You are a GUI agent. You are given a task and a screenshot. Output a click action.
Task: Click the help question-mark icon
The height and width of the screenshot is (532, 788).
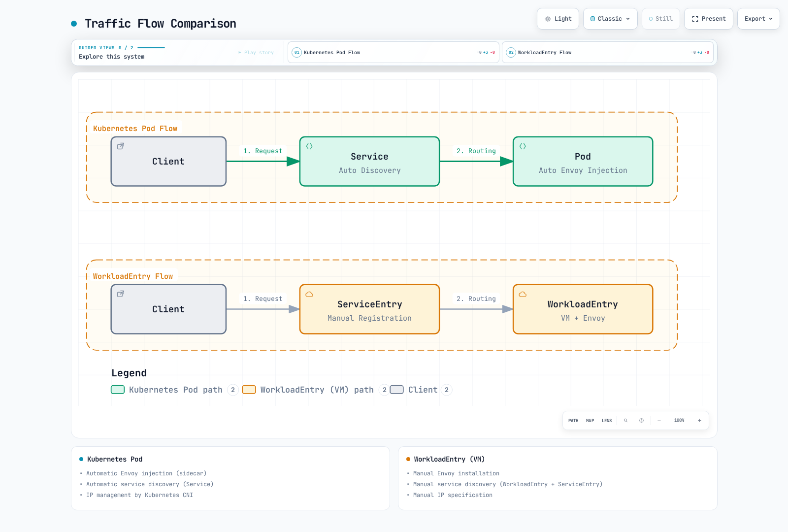[641, 421]
